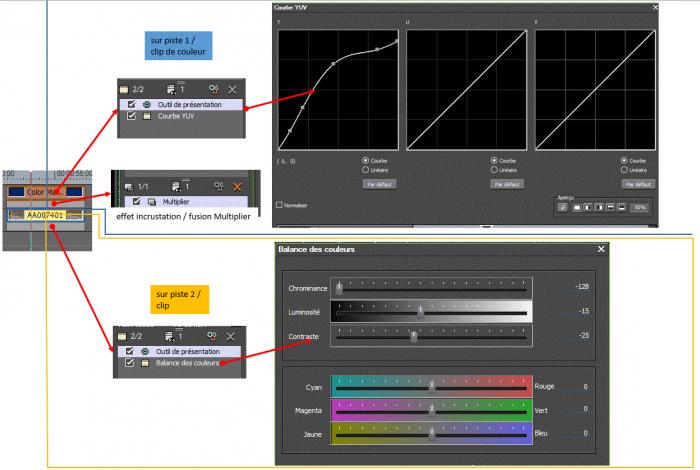The width and height of the screenshot is (700, 470).
Task: Click the orange delete X in the Multiplier panel
Action: pos(237,187)
